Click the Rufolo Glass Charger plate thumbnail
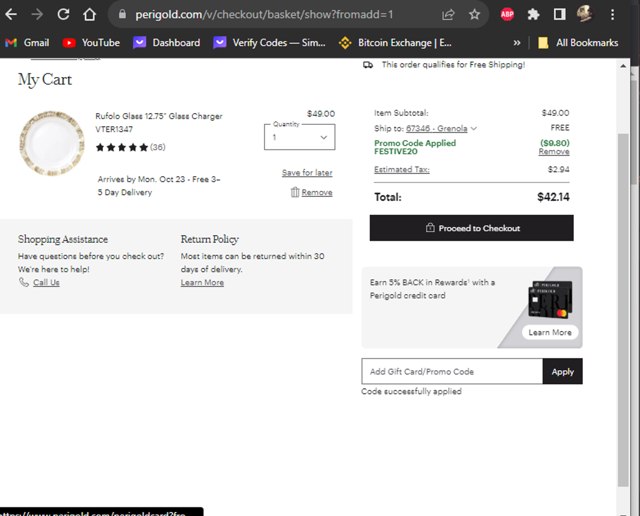 (x=52, y=143)
